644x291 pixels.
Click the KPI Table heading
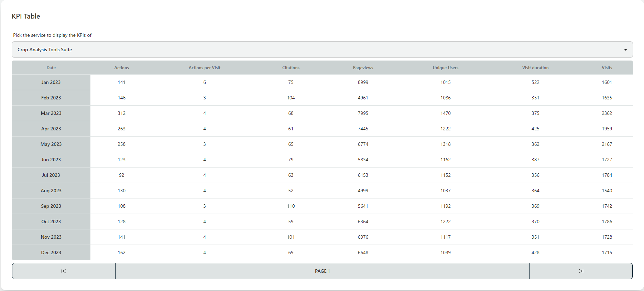click(x=26, y=16)
